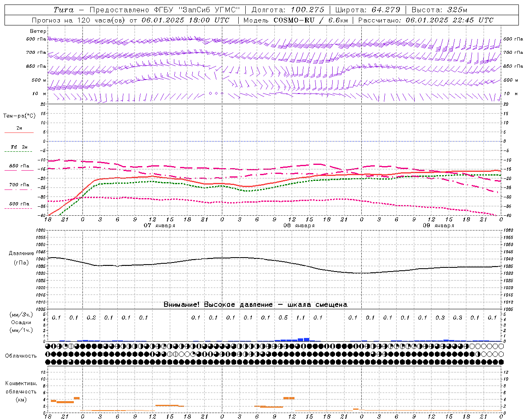Select the "Широта: 64.279" latitude value
Viewport: 525px width, 420px height.
(x=367, y=10)
